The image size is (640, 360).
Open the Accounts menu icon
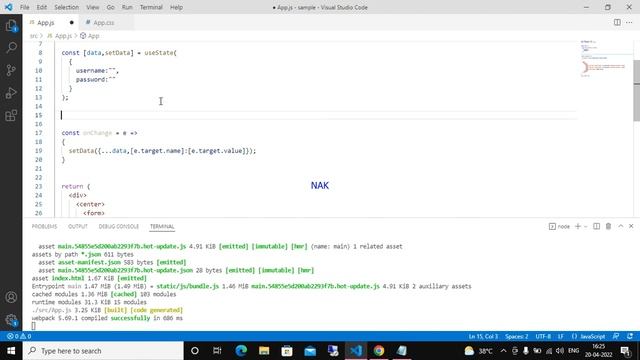(11, 297)
